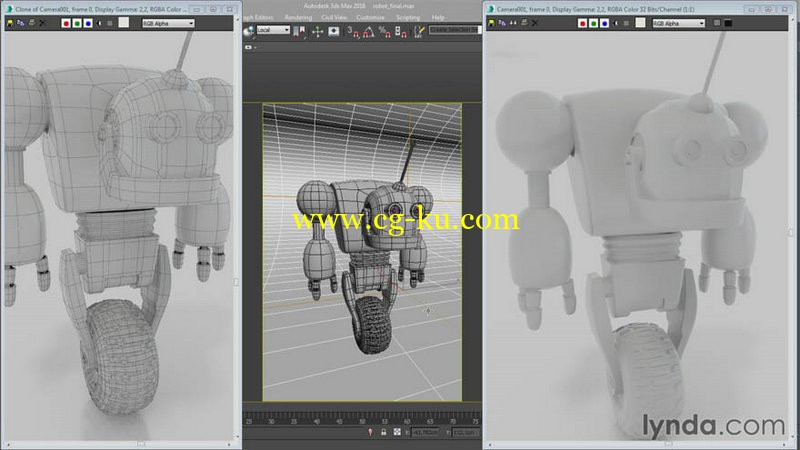Image resolution: width=800 pixels, height=450 pixels.
Task: Print image in Camera001 render window
Action: (x=524, y=23)
